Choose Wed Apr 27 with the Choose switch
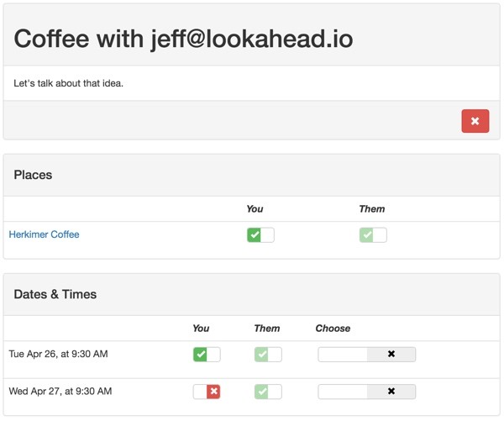 tap(367, 392)
